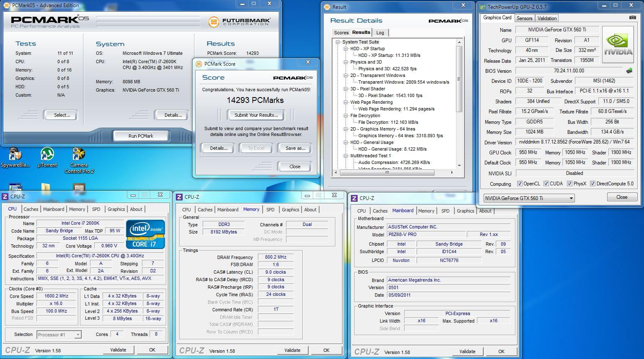
Task: Click the Result window title icon
Action: click(327, 7)
